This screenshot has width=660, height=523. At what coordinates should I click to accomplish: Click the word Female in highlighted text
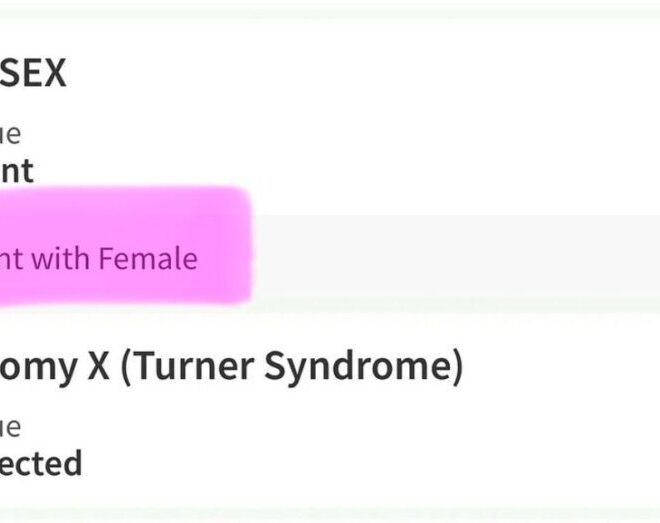[x=148, y=258]
